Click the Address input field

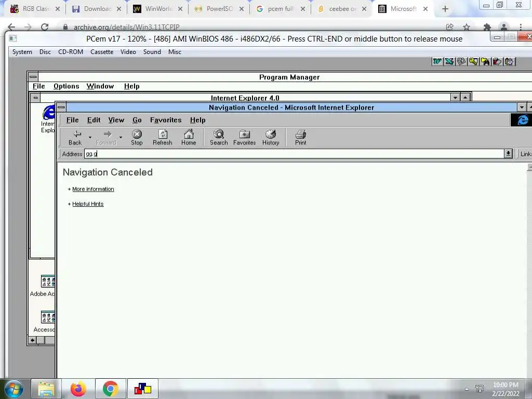[294, 154]
